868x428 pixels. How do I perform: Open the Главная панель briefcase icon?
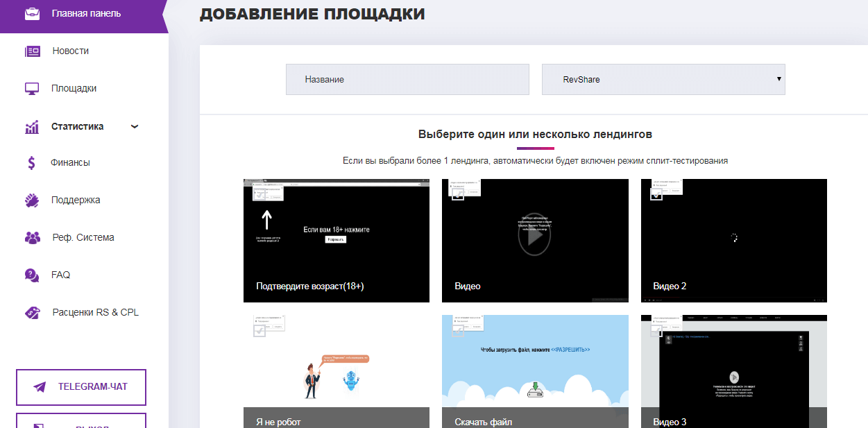[31, 12]
